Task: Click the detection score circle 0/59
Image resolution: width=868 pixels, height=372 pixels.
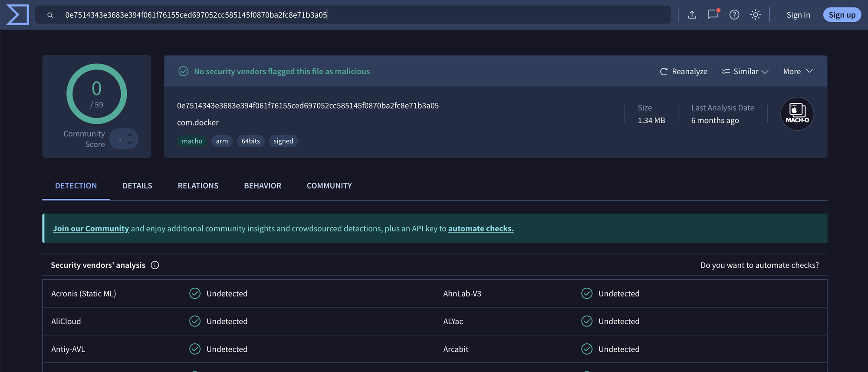Action: tap(97, 94)
